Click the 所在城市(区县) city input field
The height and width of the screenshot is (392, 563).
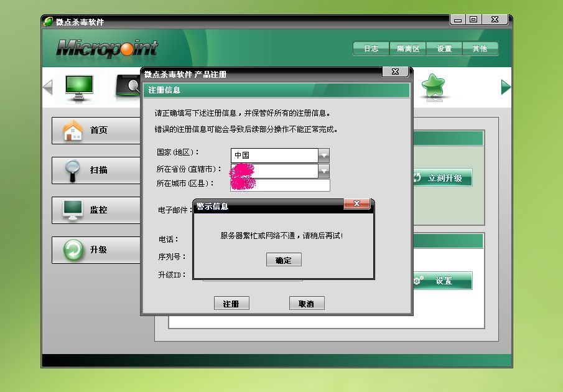[280, 185]
